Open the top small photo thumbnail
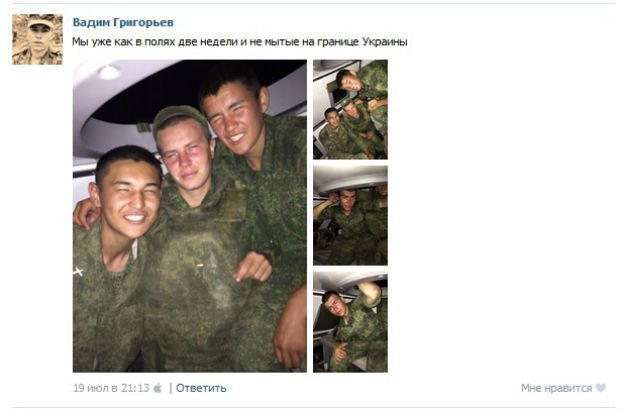620x410 pixels. coord(350,110)
